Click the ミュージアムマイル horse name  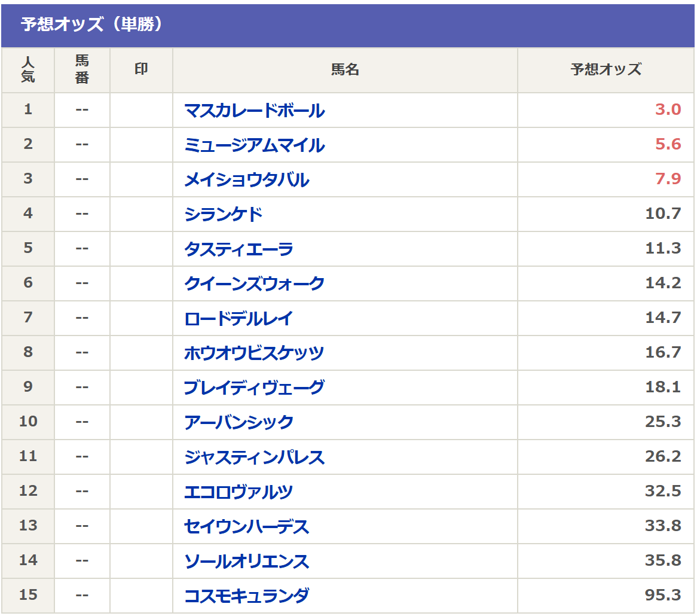click(254, 145)
